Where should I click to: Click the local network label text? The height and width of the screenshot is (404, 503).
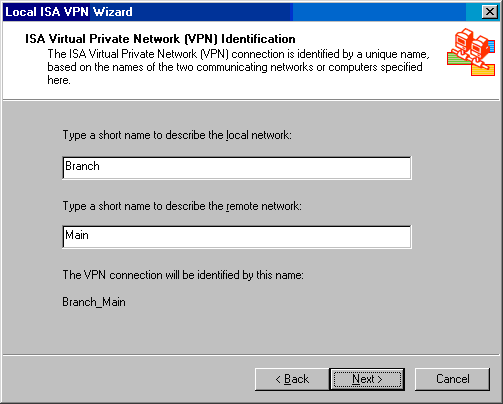(x=177, y=135)
